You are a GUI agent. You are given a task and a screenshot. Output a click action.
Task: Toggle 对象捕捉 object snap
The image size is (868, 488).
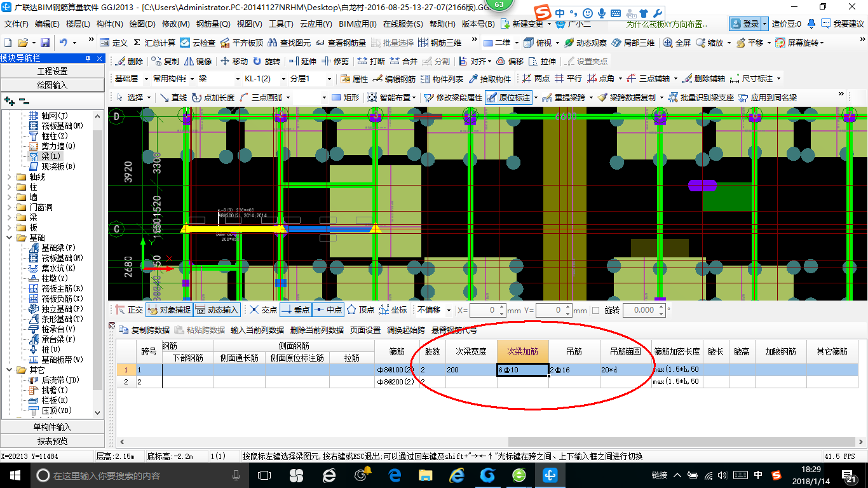point(169,310)
